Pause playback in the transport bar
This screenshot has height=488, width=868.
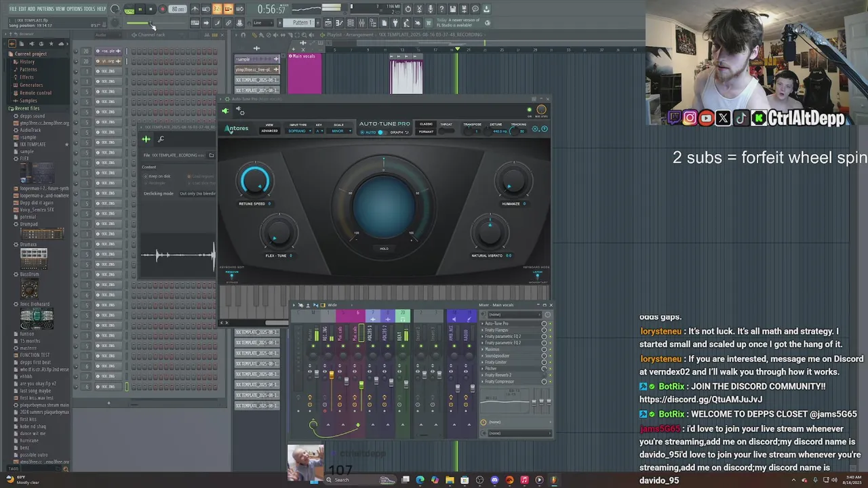pyautogui.click(x=140, y=9)
